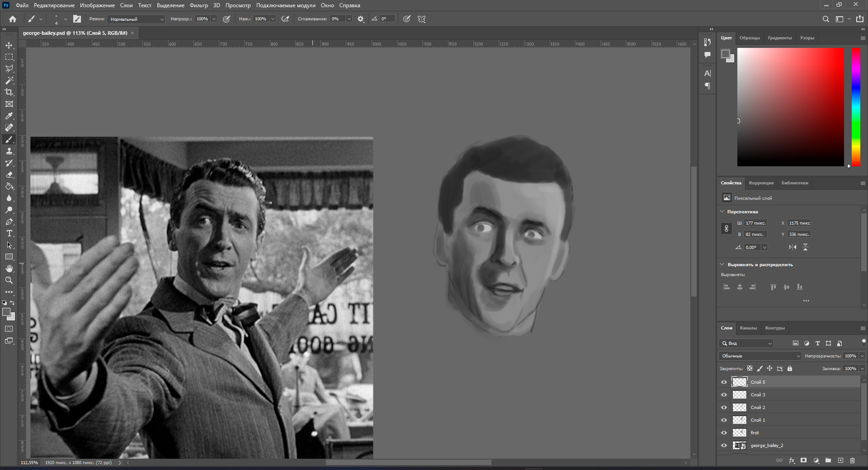Screen dimensions: 868x470
Task: Toggle visibility of the first layer
Action: [724, 433]
